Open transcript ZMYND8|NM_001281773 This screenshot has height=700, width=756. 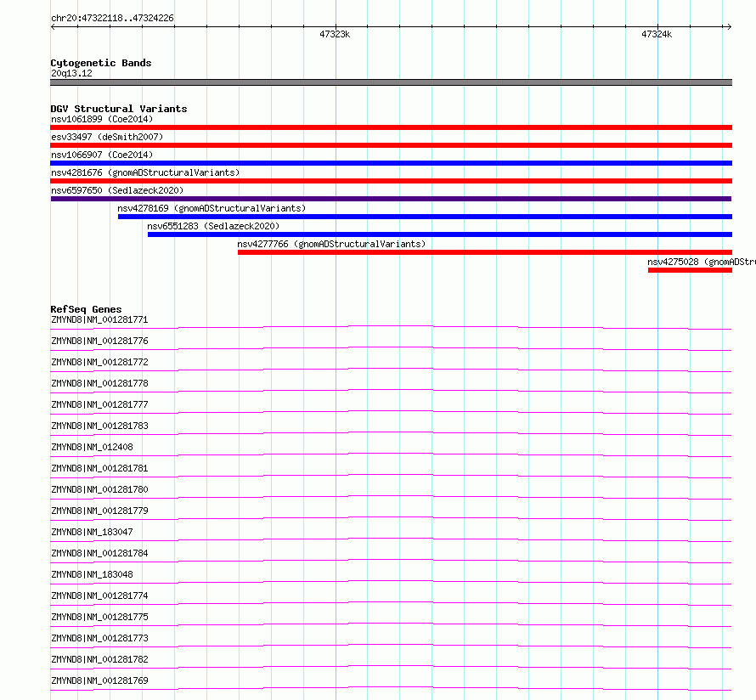(x=99, y=638)
